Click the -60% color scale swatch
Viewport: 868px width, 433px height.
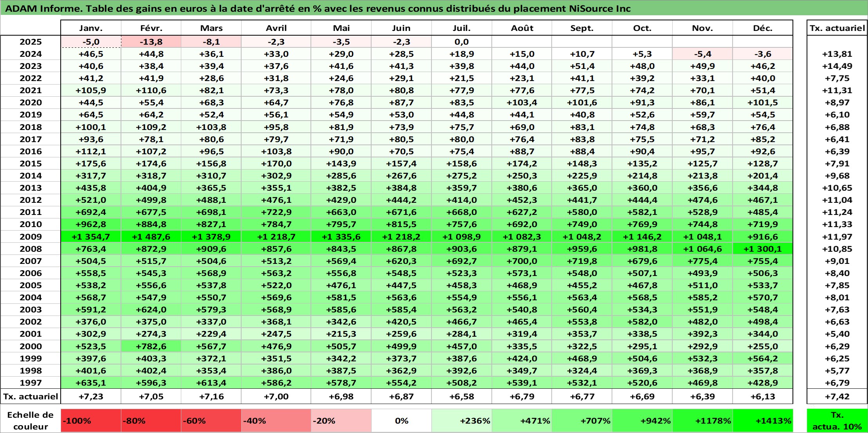(x=211, y=420)
